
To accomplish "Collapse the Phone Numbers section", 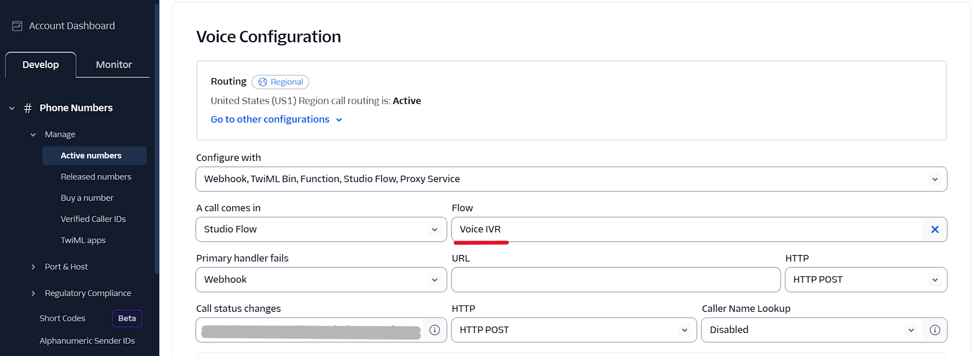I will click(12, 108).
